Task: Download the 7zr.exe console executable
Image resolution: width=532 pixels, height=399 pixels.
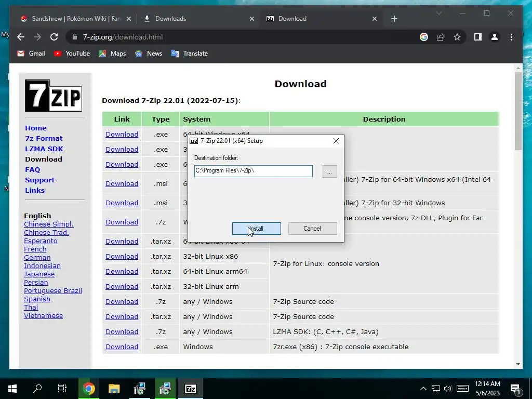Action: coord(122,347)
